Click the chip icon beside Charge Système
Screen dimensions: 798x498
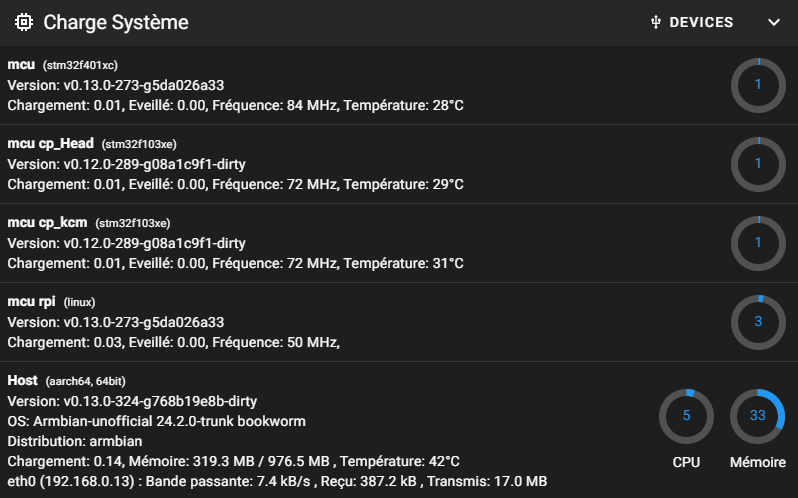point(24,22)
